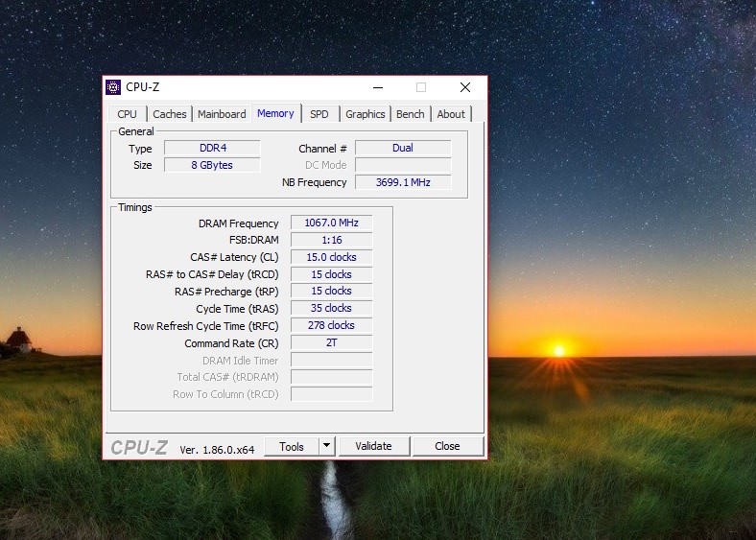Viewport: 756px width, 540px height.
Task: Click the tRCD value 15 clocks
Action: pos(332,274)
